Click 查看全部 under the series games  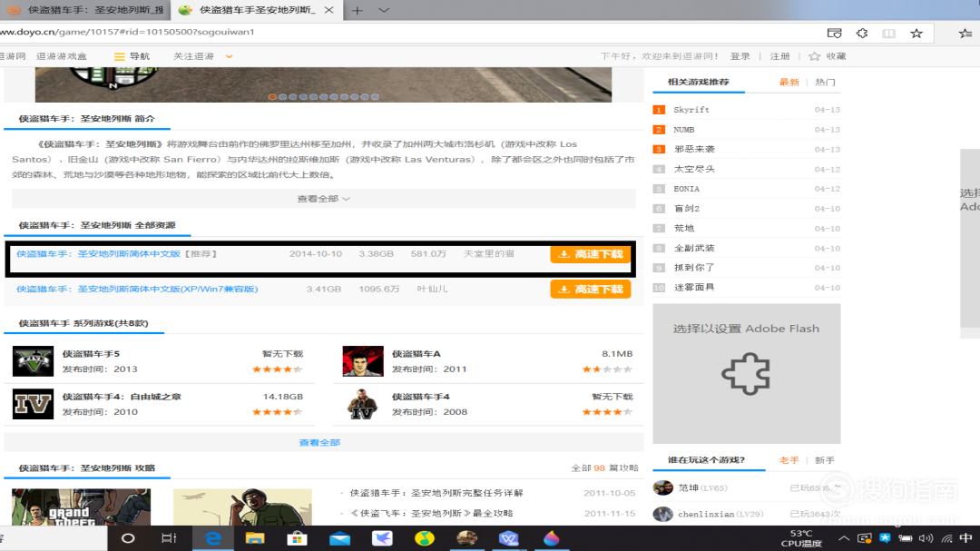(319, 442)
